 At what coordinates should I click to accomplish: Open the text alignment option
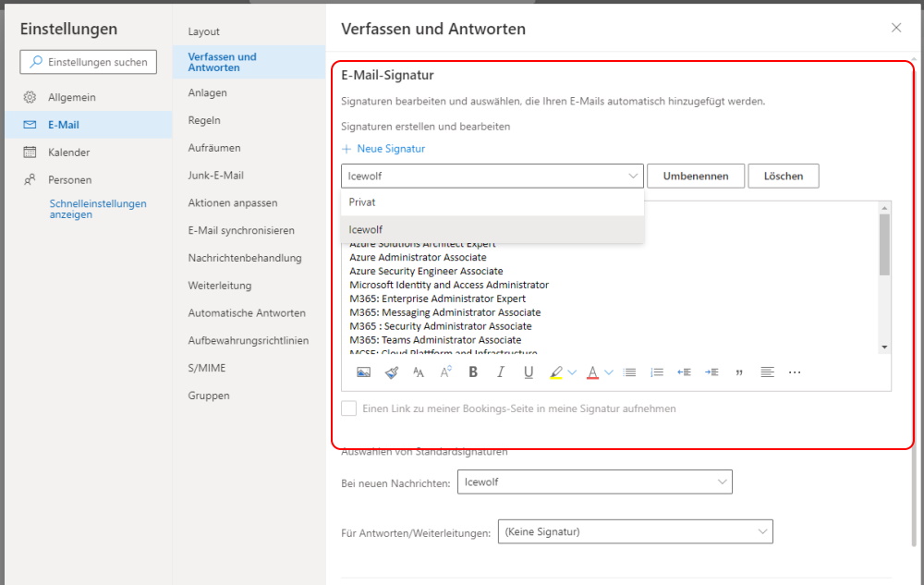coord(767,372)
